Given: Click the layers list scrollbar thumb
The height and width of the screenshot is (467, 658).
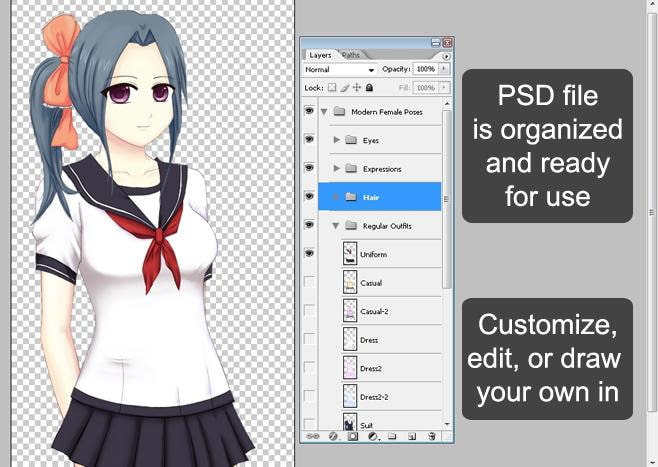Looking at the screenshot, I should coord(447,199).
